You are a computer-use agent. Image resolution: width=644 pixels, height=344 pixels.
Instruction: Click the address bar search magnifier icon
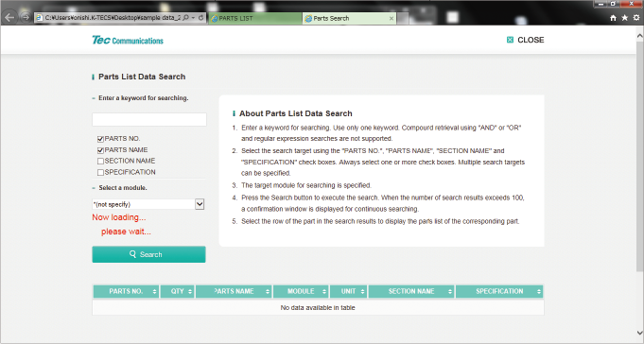(185, 18)
